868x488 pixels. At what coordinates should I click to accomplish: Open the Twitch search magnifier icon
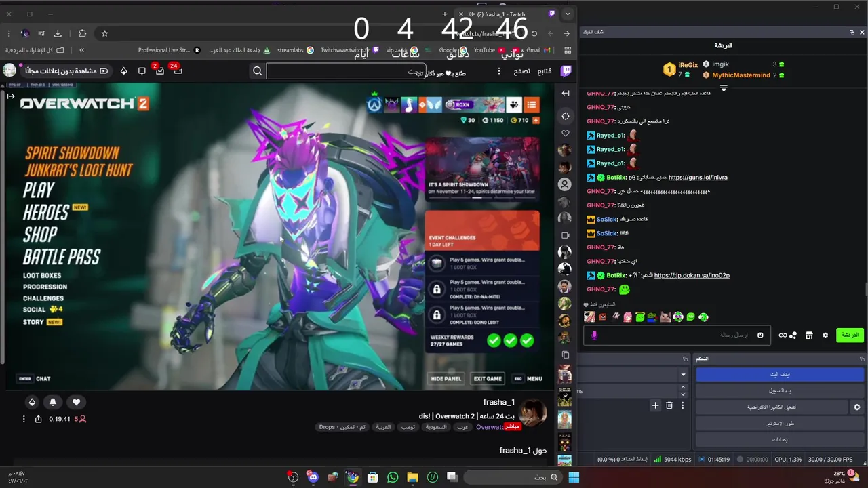258,70
